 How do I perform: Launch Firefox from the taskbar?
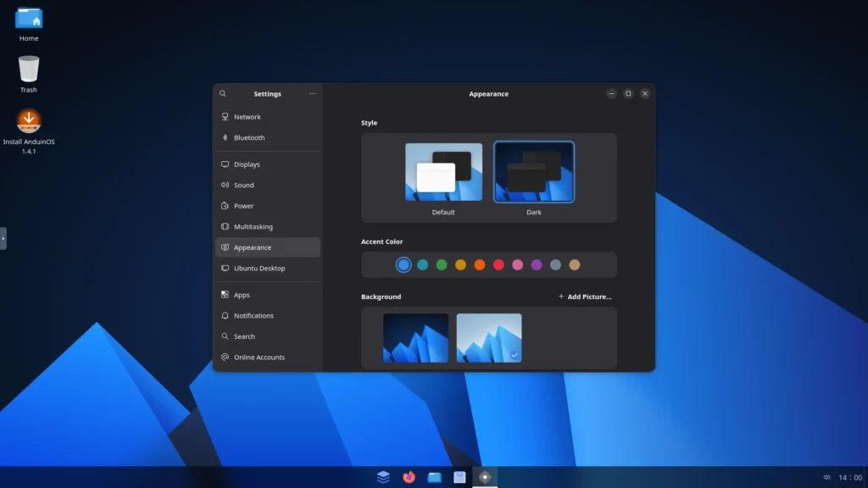[409, 477]
